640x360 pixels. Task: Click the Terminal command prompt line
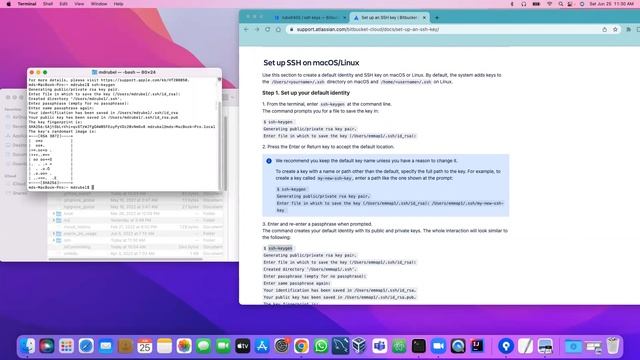[x=61, y=187]
